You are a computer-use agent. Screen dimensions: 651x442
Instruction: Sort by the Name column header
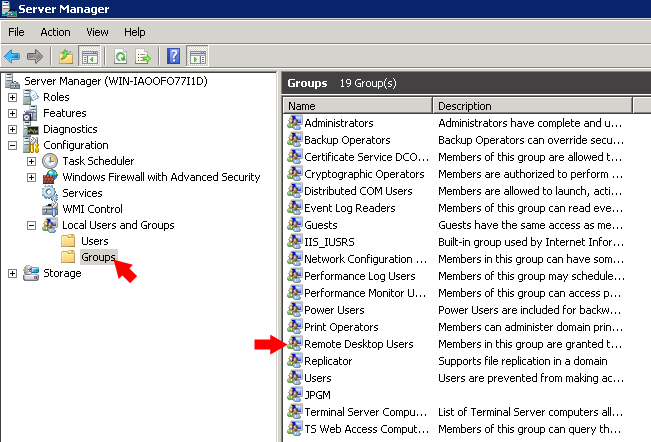tap(357, 106)
